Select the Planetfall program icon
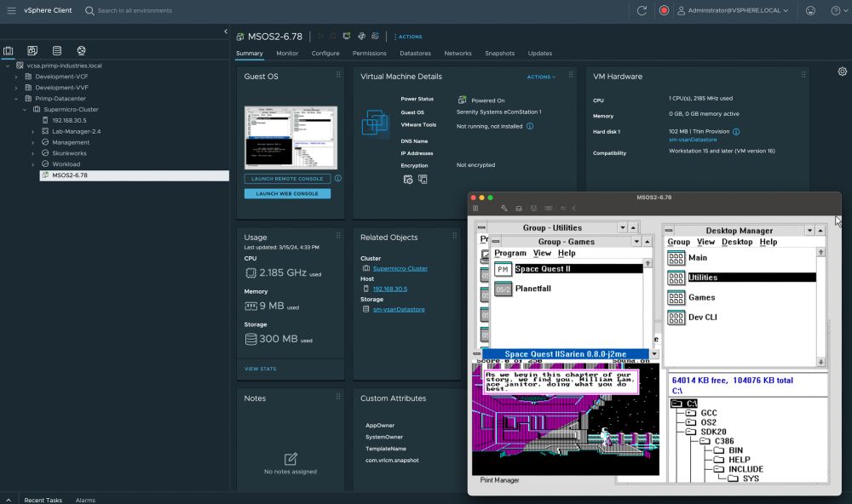The height and width of the screenshot is (504, 852). (x=504, y=289)
